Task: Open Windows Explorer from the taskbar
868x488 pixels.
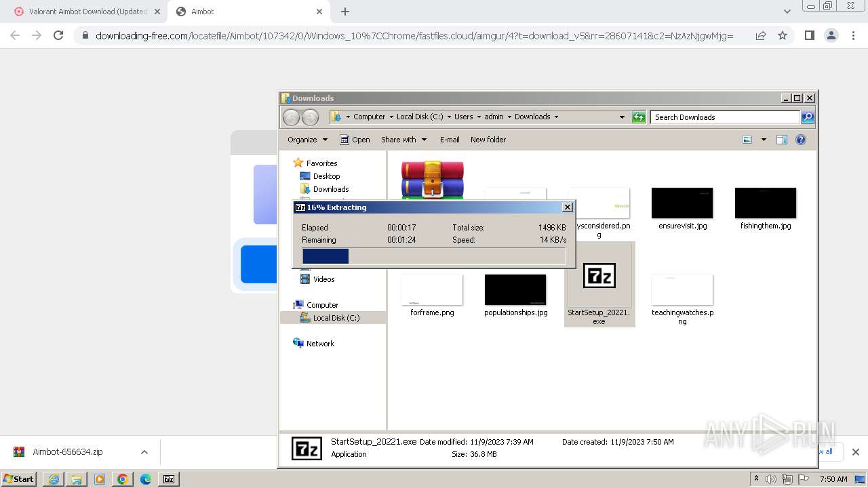Action: click(x=77, y=479)
